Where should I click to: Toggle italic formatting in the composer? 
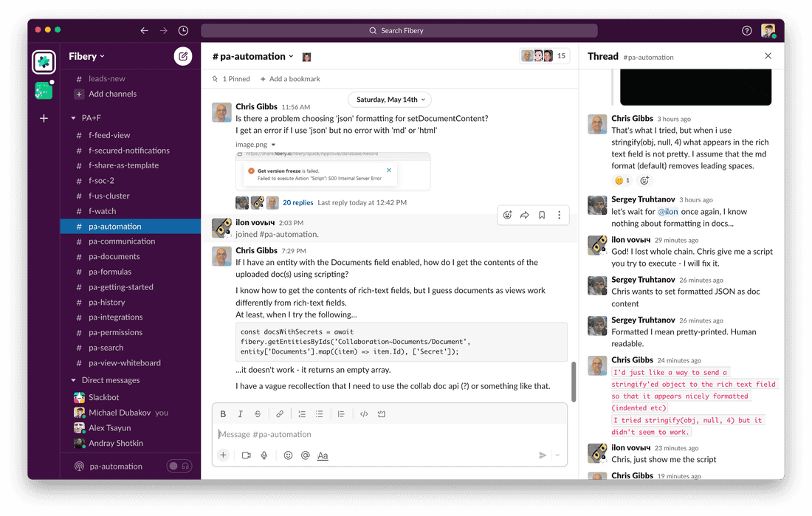(x=240, y=413)
